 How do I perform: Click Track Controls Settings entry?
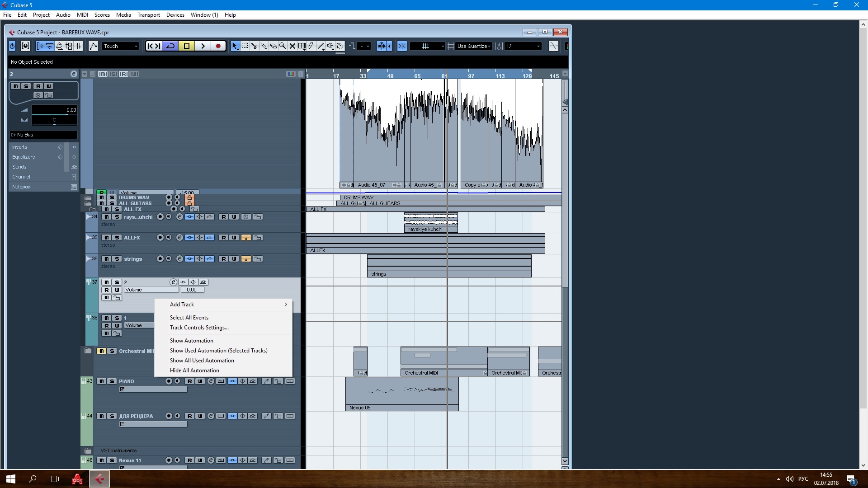pyautogui.click(x=199, y=328)
